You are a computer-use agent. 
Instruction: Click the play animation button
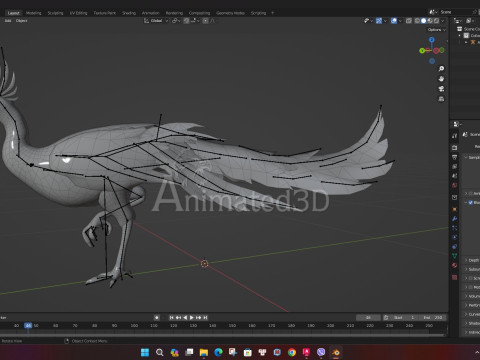pyautogui.click(x=192, y=318)
